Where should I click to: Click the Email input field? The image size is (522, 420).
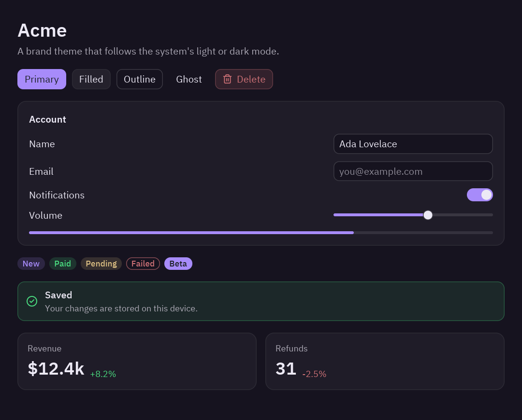(413, 171)
